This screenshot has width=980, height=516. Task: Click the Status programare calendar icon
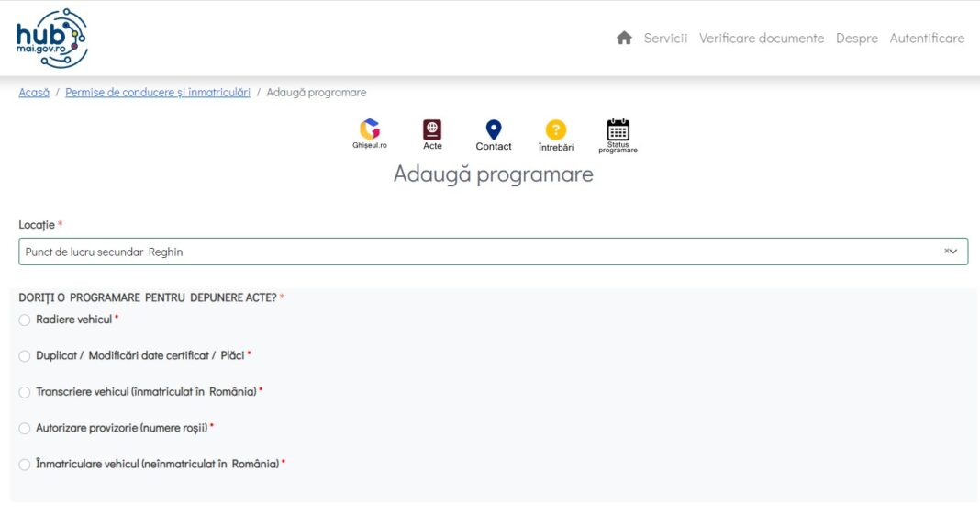coord(618,130)
